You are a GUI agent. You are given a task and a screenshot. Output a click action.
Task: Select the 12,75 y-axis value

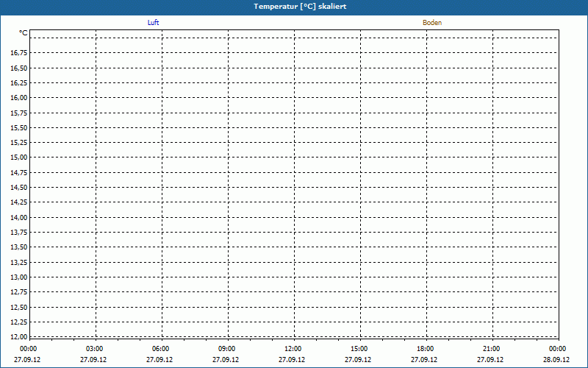pyautogui.click(x=19, y=292)
